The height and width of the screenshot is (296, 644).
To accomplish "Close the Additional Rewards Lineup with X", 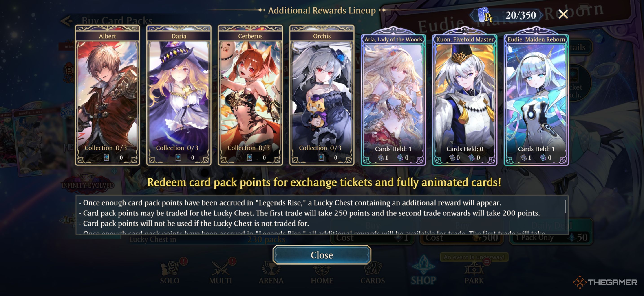I will point(563,14).
